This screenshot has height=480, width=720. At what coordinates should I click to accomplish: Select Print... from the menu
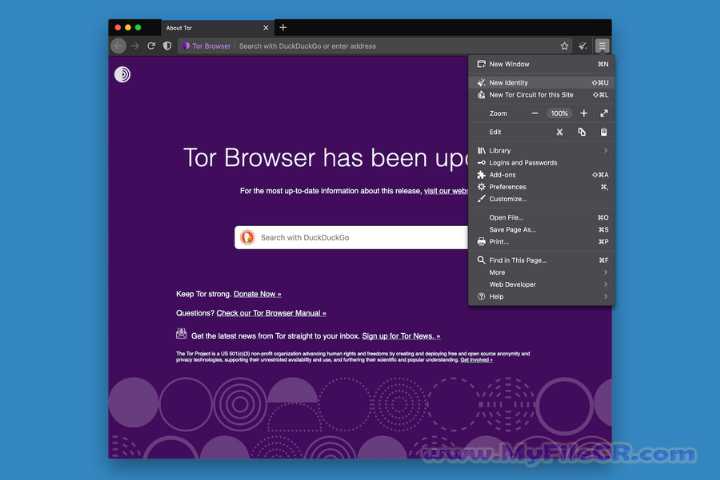(x=541, y=242)
